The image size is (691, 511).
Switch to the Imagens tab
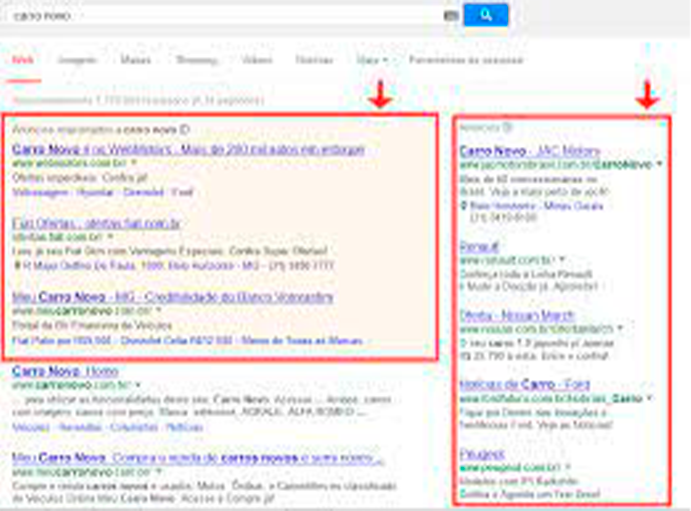(77, 60)
